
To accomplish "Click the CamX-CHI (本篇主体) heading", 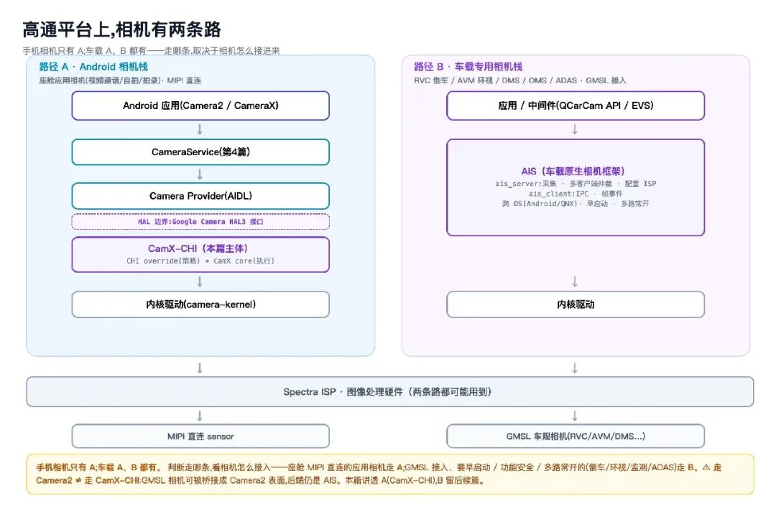I will click(x=198, y=248).
